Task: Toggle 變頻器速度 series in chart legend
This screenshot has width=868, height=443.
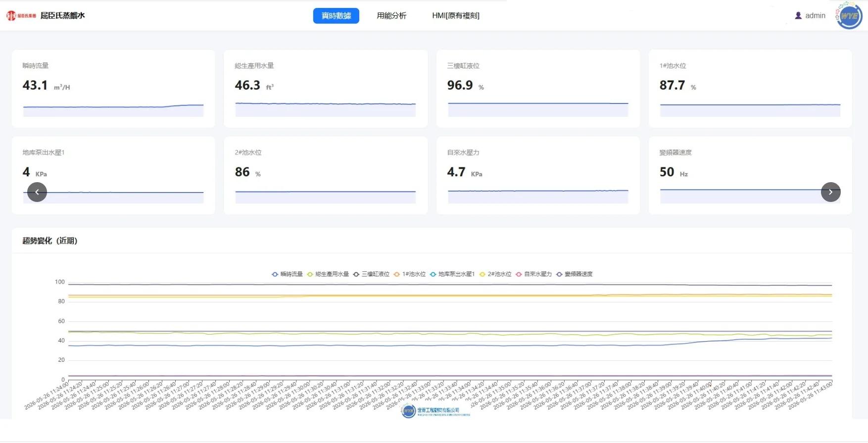Action: click(x=574, y=274)
